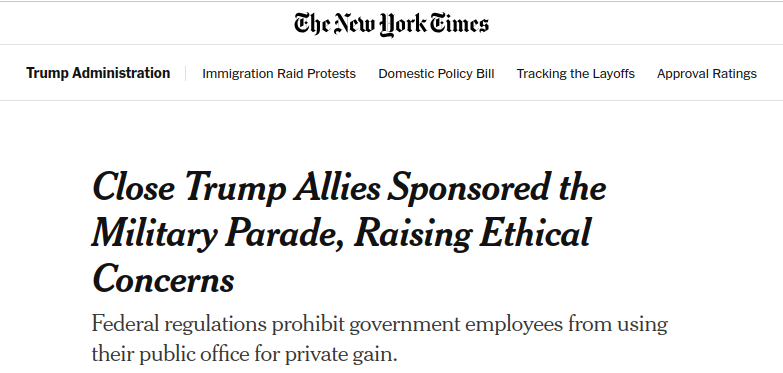Click the word Concerns in the headline
The width and height of the screenshot is (783, 373).
click(x=163, y=279)
